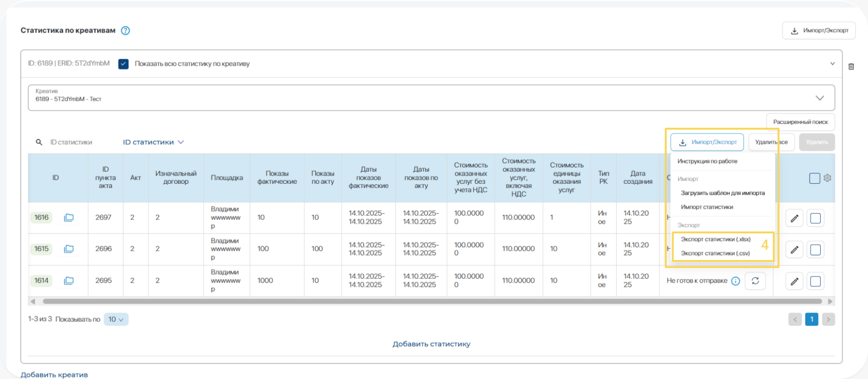Tick the select-all checkbox in table header

point(814,178)
